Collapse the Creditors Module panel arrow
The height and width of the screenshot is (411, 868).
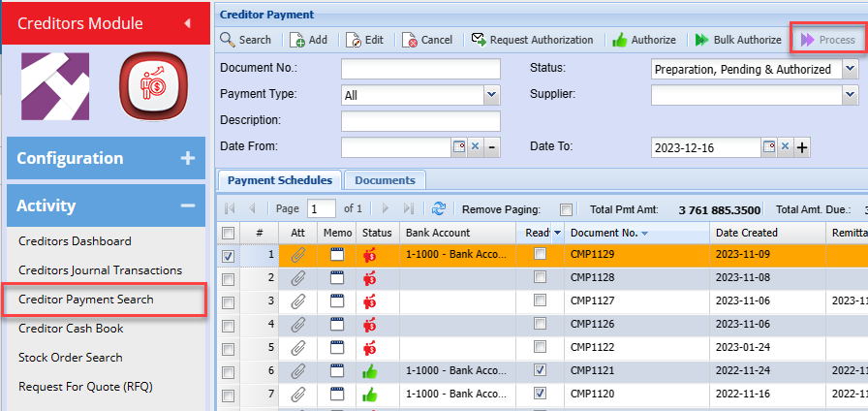(188, 22)
